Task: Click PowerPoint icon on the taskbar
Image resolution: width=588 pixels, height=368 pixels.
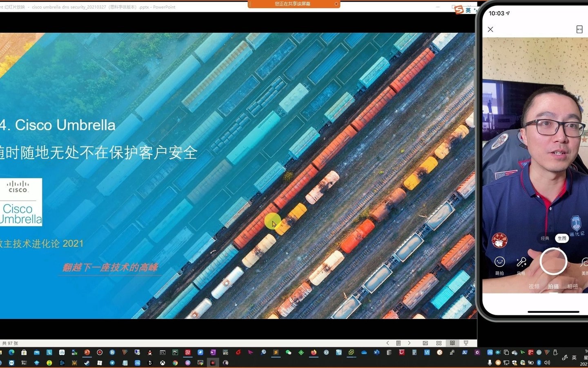Action: click(87, 352)
